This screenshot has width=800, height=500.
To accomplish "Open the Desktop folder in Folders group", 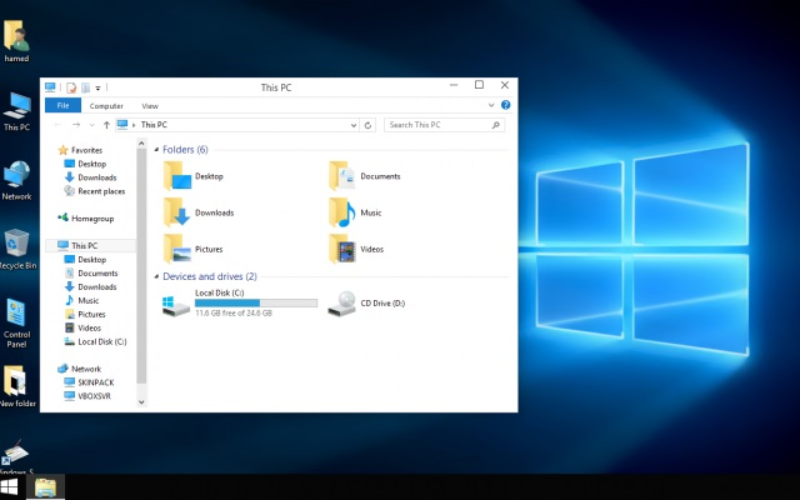I will (194, 176).
